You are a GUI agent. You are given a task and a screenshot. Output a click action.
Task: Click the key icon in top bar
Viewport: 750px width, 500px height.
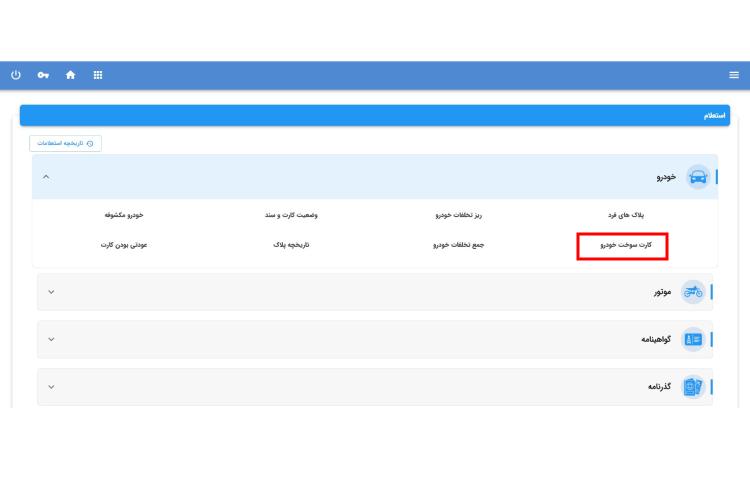43,75
